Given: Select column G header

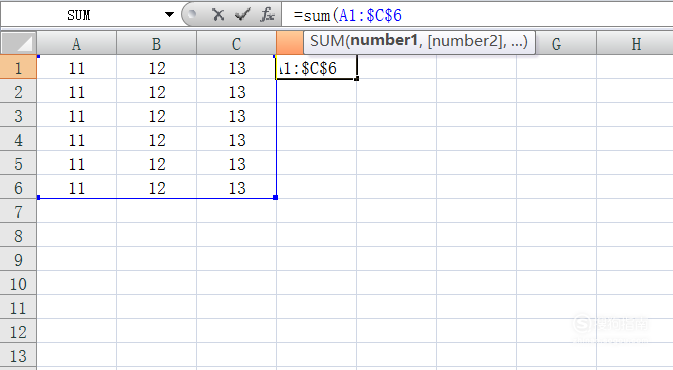Looking at the screenshot, I should point(556,44).
